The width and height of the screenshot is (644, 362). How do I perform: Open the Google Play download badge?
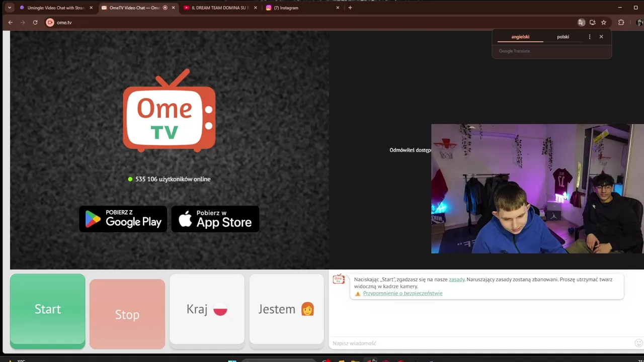coord(123,219)
